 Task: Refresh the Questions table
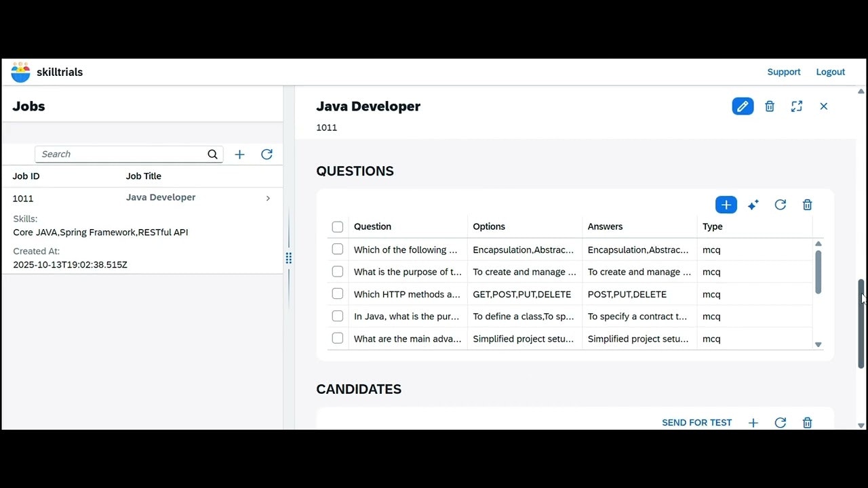781,205
